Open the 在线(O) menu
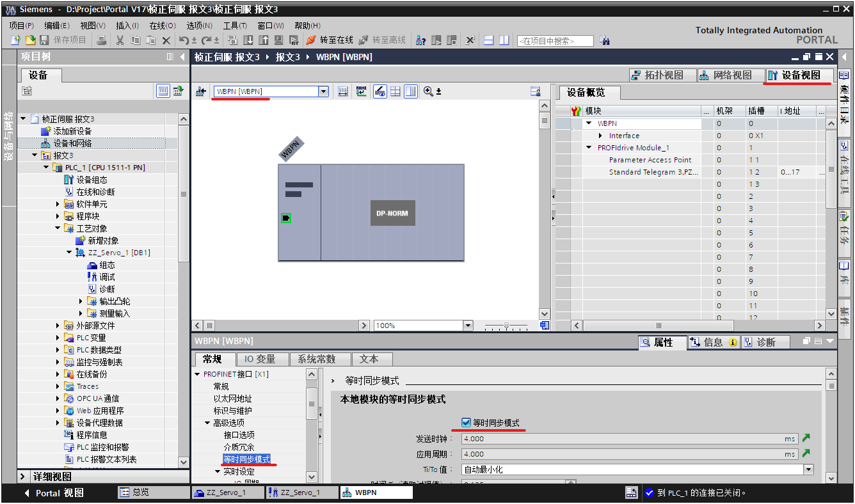 click(x=163, y=26)
